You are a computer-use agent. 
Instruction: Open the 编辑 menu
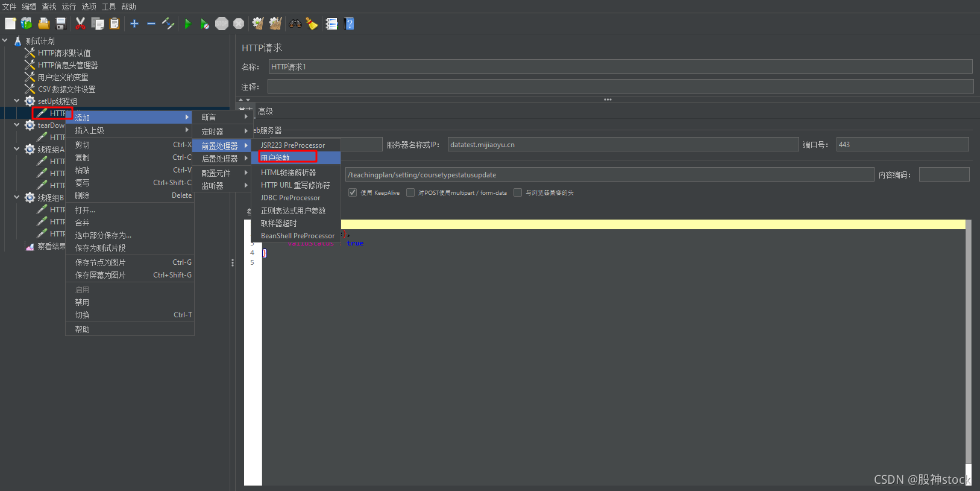(29, 7)
